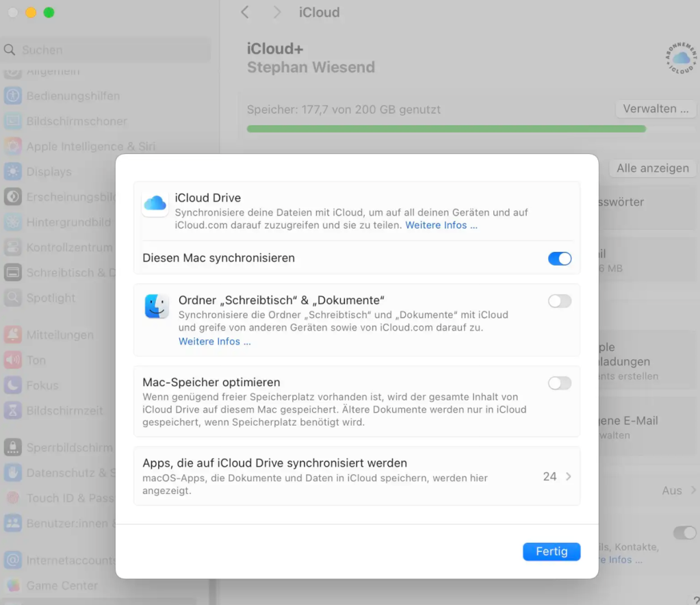
Task: Select the Fokus moon icon
Action: click(x=13, y=385)
